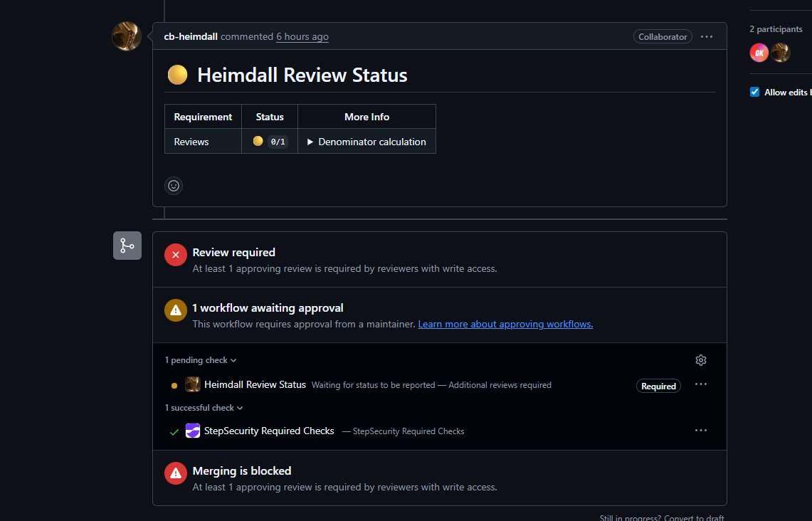
Task: Click the 2 participants label
Action: [776, 29]
